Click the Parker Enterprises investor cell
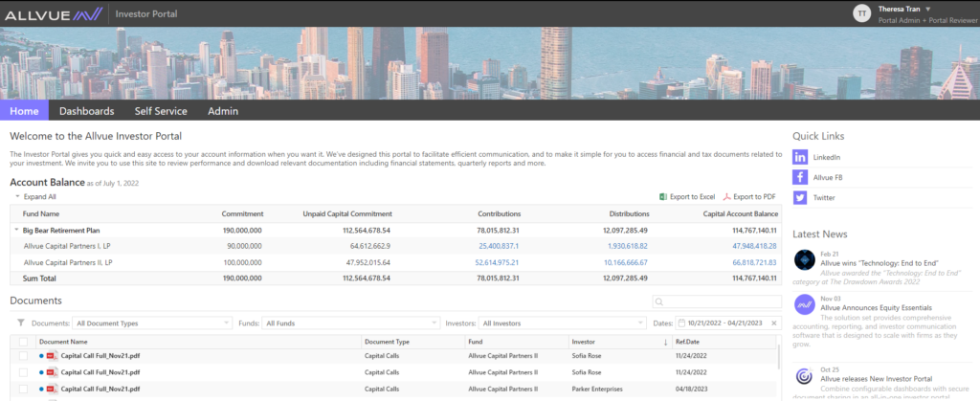 tap(597, 389)
